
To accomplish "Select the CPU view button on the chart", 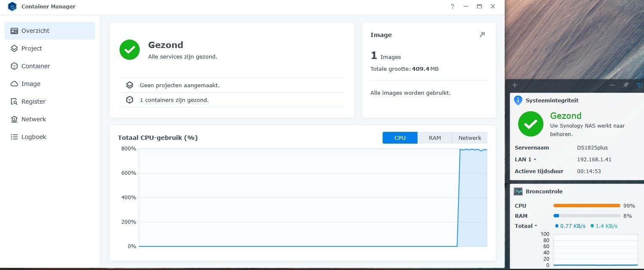I will pyautogui.click(x=400, y=138).
